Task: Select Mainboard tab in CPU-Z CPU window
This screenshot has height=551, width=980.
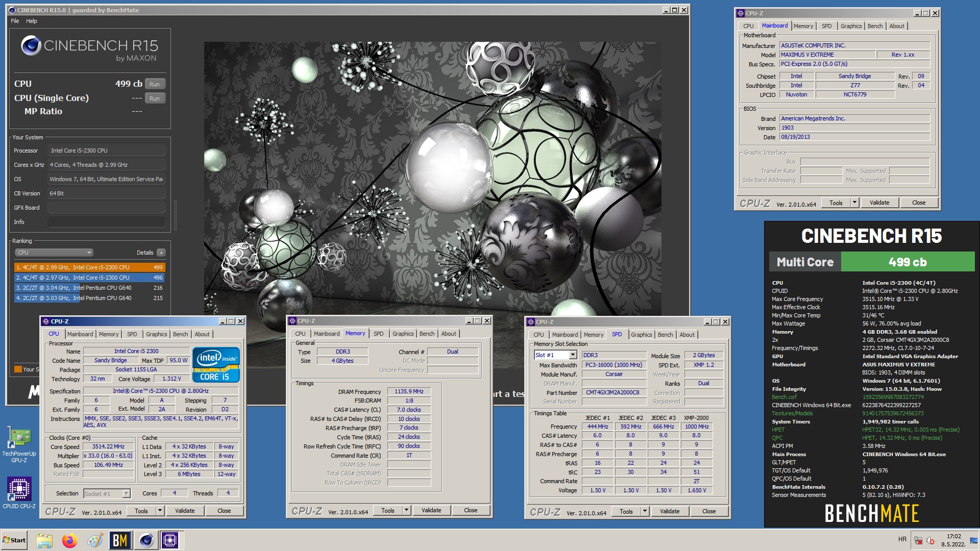Action: 80,334
